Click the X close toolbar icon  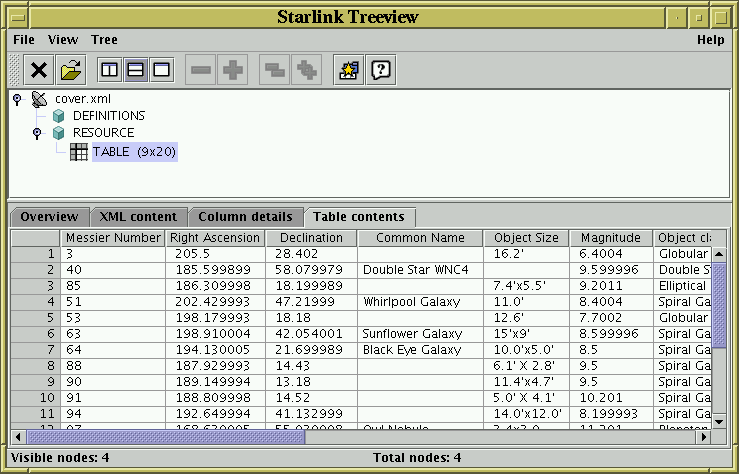coord(39,70)
